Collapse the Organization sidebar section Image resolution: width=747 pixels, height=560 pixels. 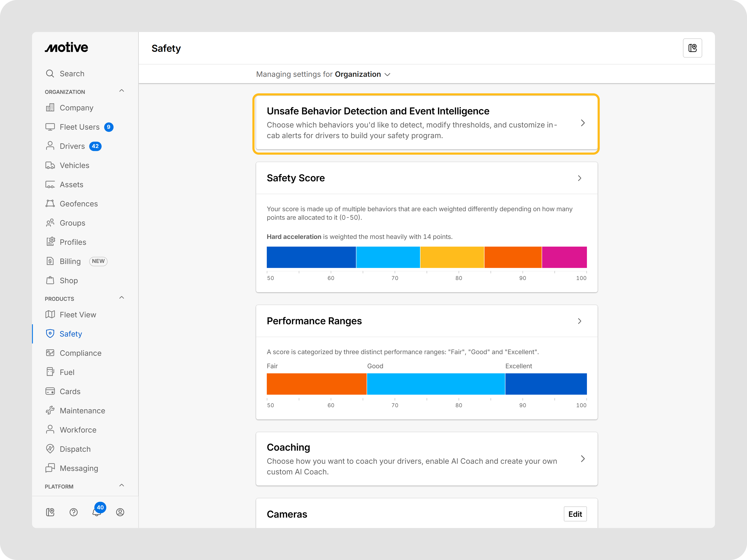coord(122,91)
